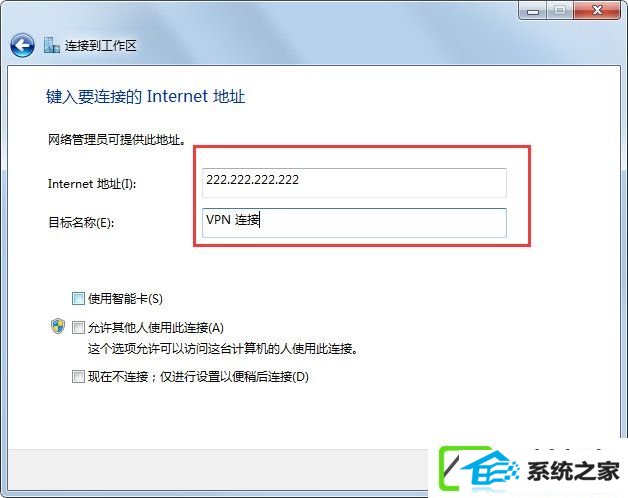Minimize the connection wizard window
The width and height of the screenshot is (628, 498).
[533, 11]
